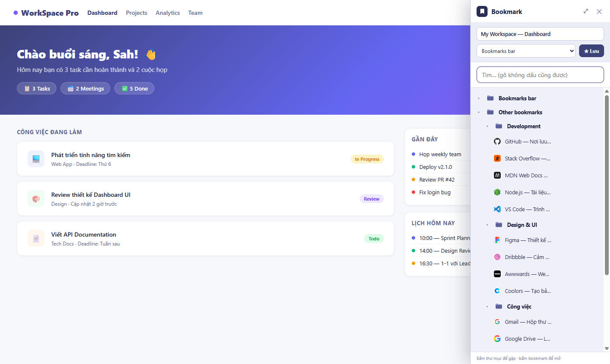Image resolution: width=610 pixels, height=364 pixels.
Task: Click the Todo status badge
Action: point(374,239)
